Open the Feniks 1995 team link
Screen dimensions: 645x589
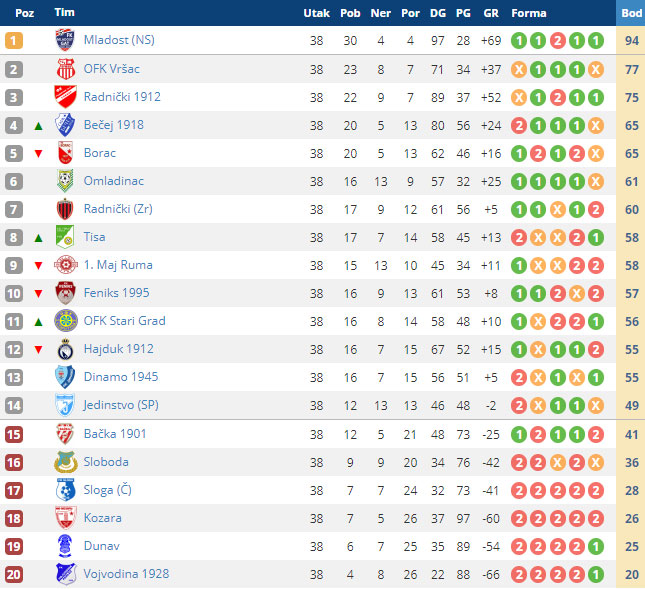115,293
